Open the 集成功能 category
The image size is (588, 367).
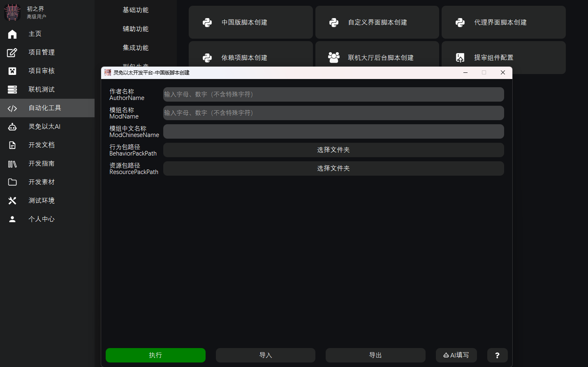pos(135,48)
